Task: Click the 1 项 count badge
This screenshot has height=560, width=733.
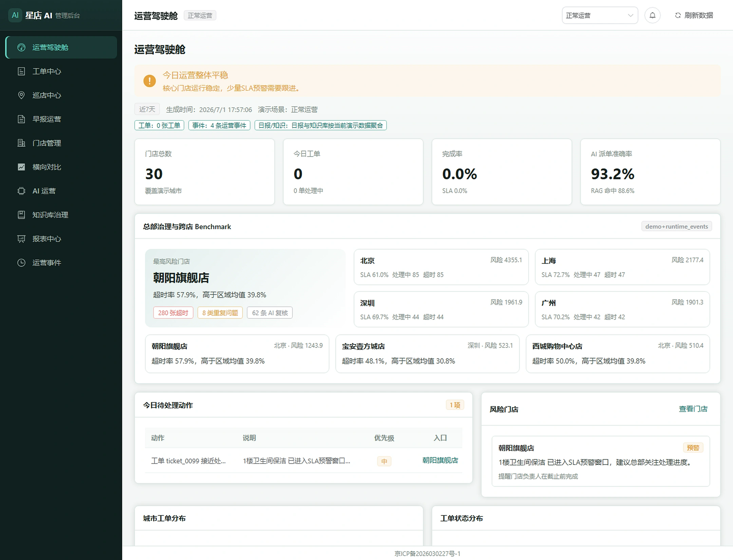Action: 455,405
